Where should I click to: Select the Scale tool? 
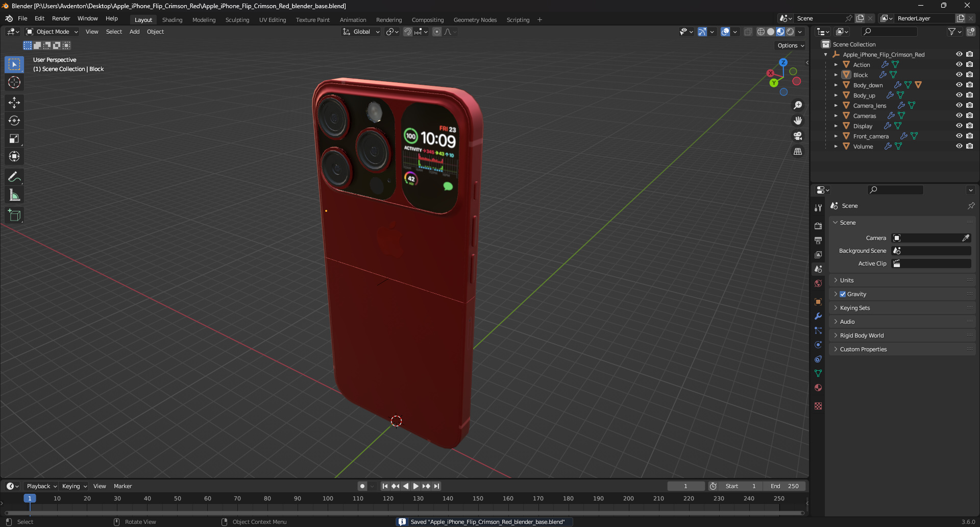click(x=14, y=138)
